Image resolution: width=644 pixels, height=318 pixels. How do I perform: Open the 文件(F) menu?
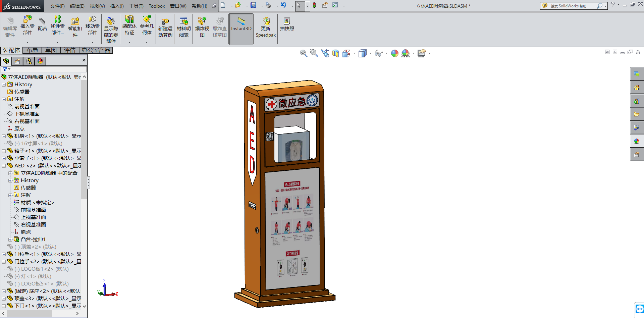[57, 6]
